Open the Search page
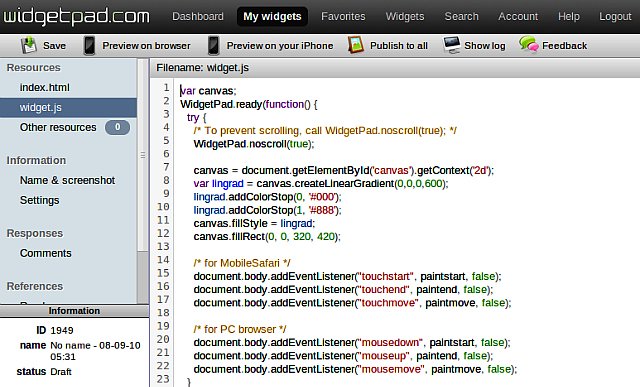This screenshot has width=640, height=387. point(462,16)
